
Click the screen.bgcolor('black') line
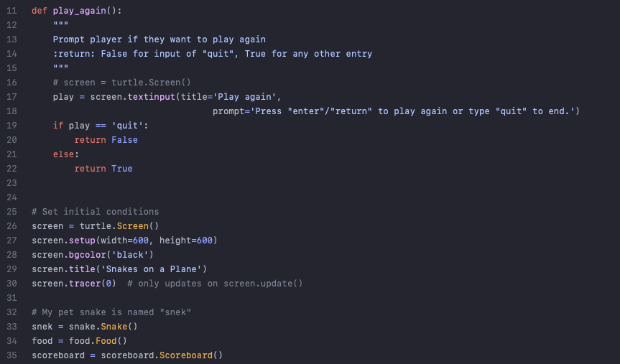point(93,255)
